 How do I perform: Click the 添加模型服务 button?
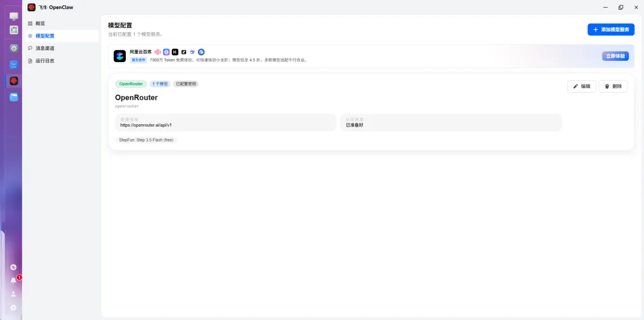(611, 30)
